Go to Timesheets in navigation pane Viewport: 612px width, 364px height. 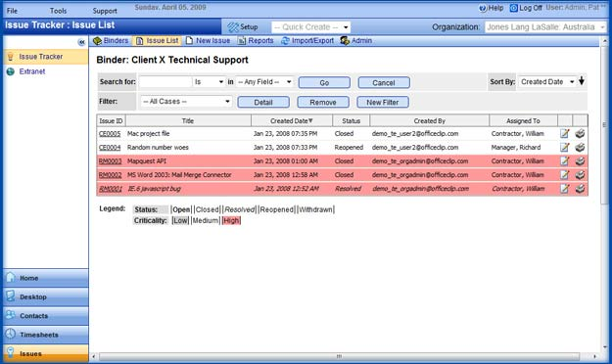[x=46, y=335]
